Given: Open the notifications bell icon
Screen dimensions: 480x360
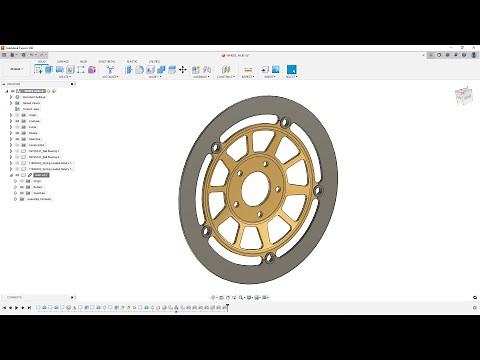Looking at the screenshot, I should pyautogui.click(x=456, y=55).
